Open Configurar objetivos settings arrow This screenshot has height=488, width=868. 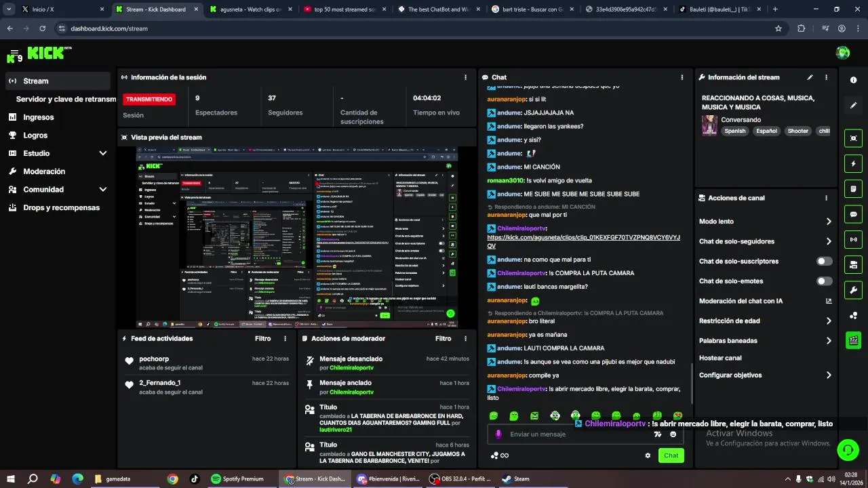[x=829, y=375]
